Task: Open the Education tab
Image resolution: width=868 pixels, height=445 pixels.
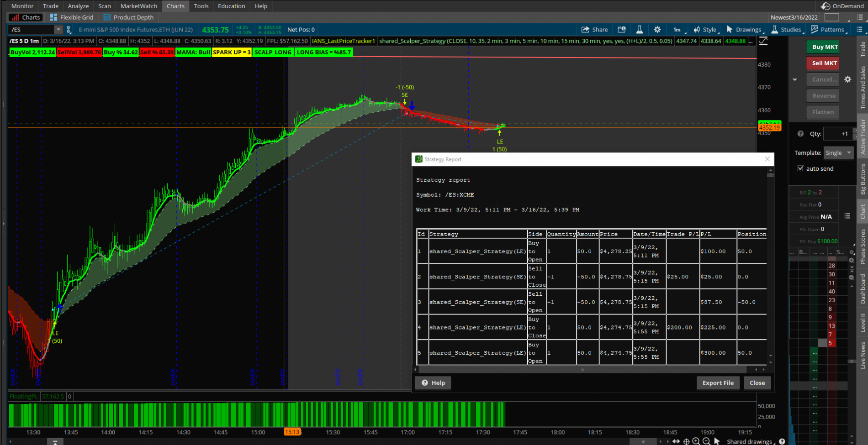Action: tap(232, 6)
